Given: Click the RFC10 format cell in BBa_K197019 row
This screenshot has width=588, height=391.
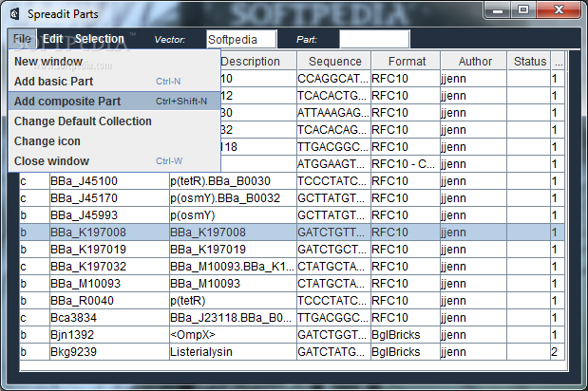Looking at the screenshot, I should (x=406, y=250).
